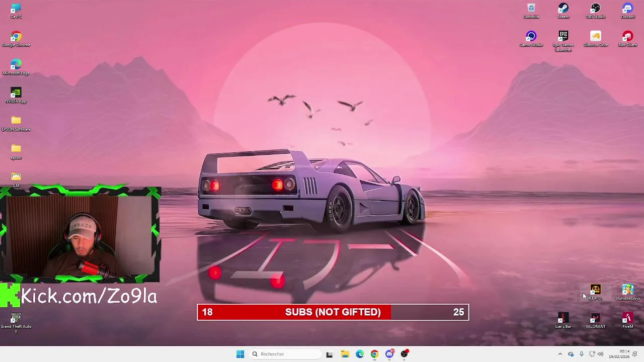The width and height of the screenshot is (644, 362).
Task: Select the Epic Games Launcher shortcut
Action: coord(563,41)
